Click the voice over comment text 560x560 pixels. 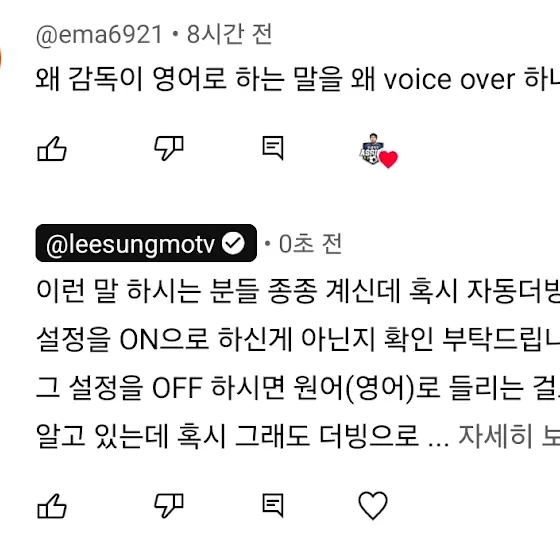[298, 79]
